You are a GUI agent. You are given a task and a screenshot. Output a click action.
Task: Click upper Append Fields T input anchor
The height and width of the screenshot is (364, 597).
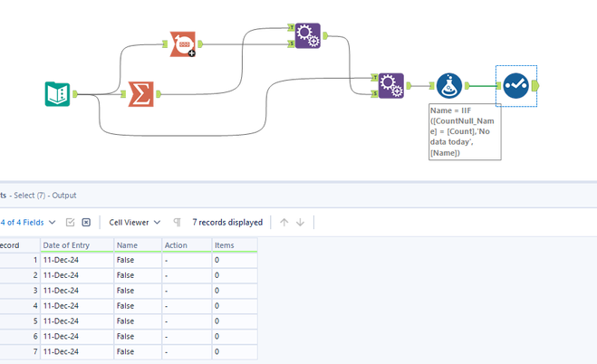click(292, 27)
